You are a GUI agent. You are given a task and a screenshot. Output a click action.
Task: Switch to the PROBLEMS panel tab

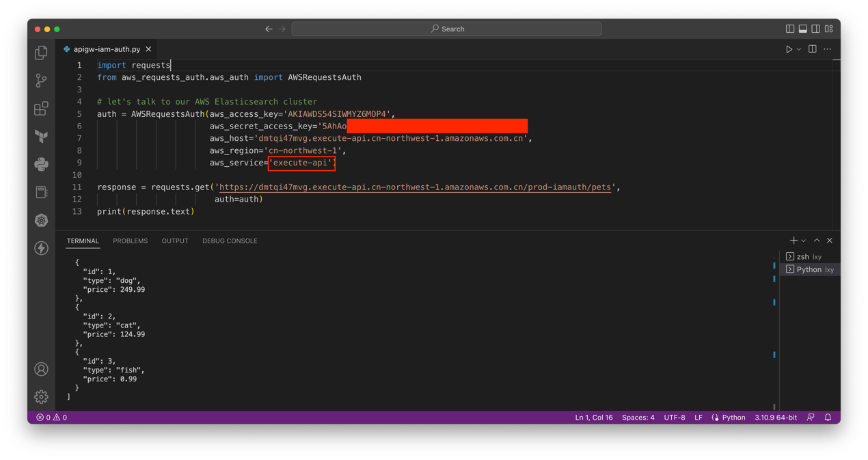pyautogui.click(x=130, y=241)
